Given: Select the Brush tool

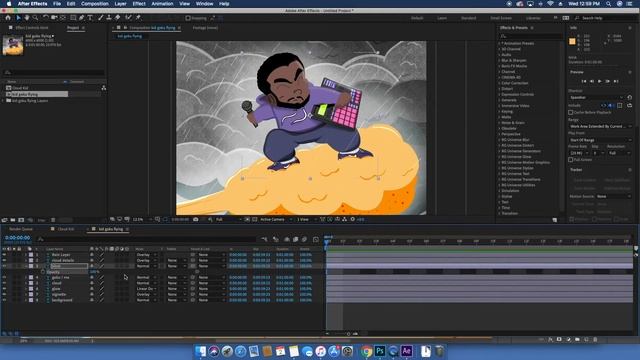Looking at the screenshot, I should pos(100,18).
